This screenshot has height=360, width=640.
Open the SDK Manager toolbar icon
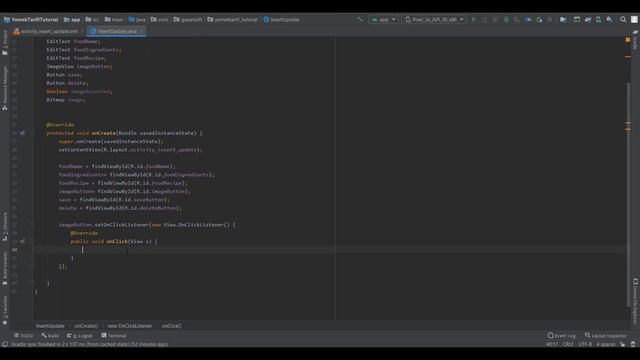[x=609, y=19]
